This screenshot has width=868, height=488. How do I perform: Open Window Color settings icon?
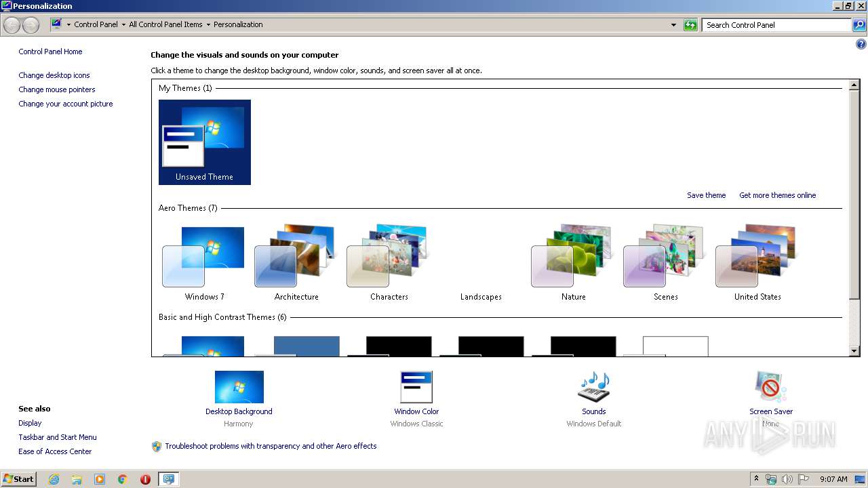pos(416,387)
